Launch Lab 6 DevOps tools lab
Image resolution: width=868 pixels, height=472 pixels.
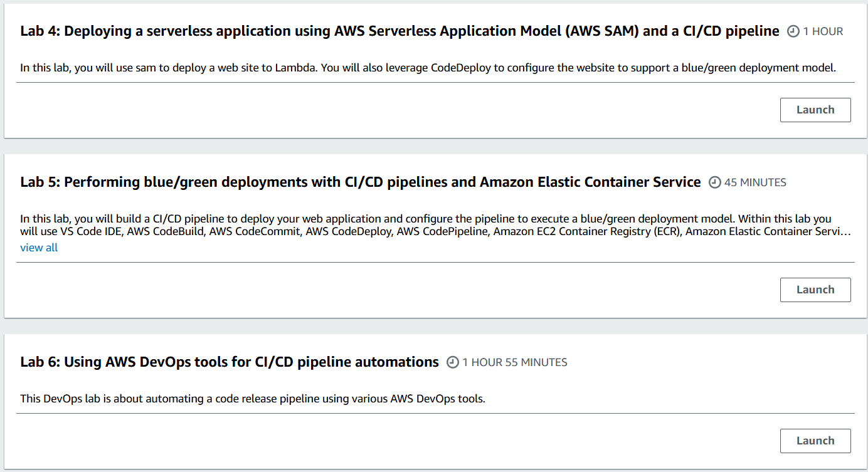pos(815,441)
